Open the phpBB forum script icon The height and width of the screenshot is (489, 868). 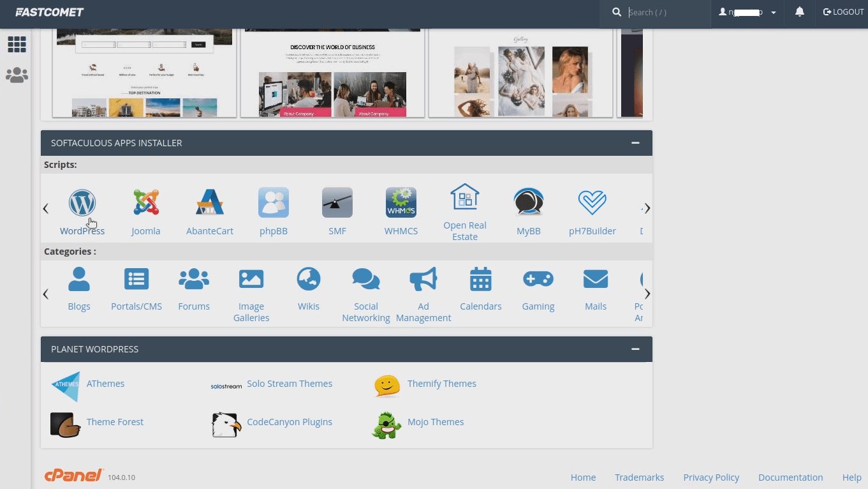click(274, 203)
